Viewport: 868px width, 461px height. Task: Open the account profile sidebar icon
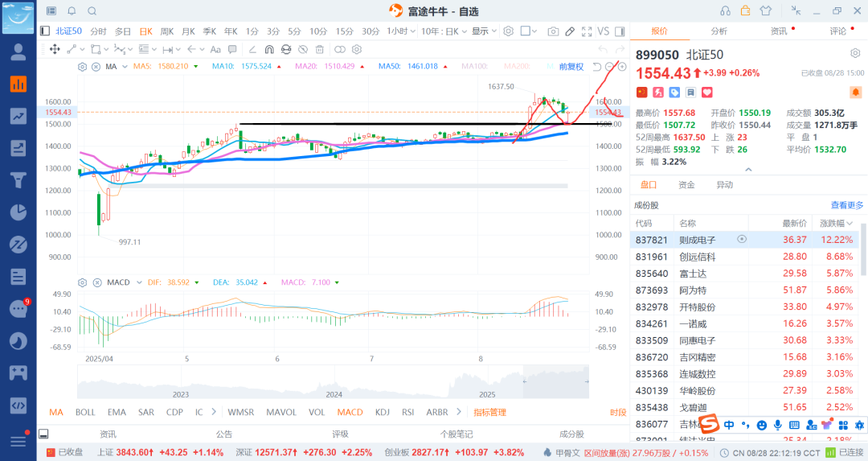click(18, 52)
